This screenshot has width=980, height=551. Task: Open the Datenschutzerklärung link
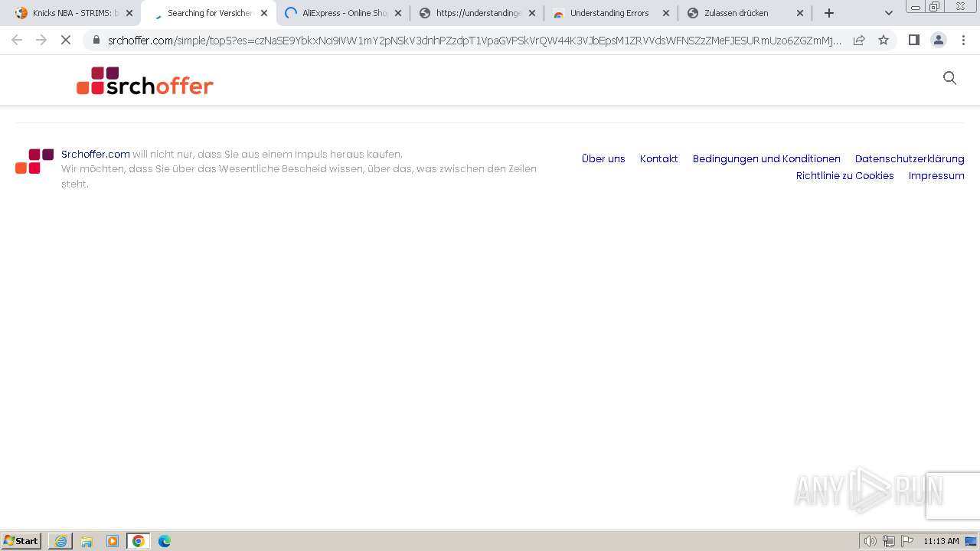[x=910, y=159]
